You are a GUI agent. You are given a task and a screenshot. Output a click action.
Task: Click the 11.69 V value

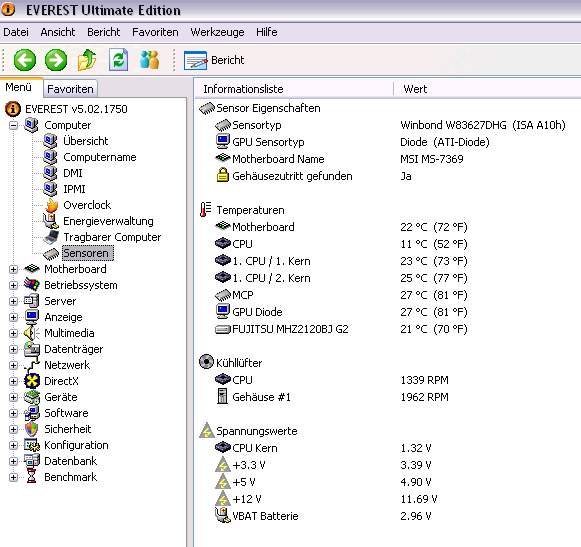coord(419,499)
